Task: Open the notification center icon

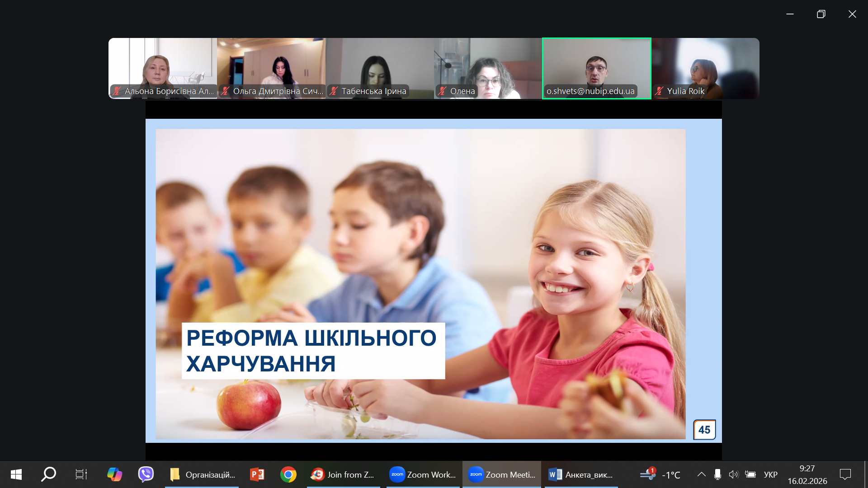Action: coord(845,474)
